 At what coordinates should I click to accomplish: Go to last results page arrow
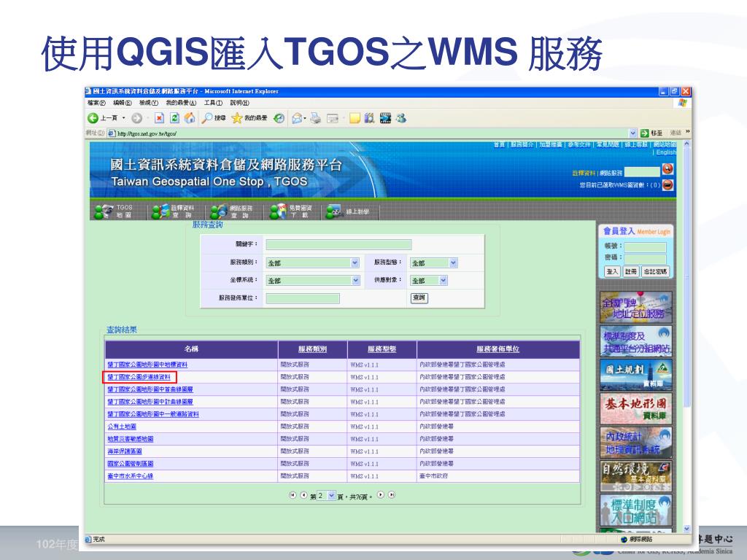click(392, 495)
